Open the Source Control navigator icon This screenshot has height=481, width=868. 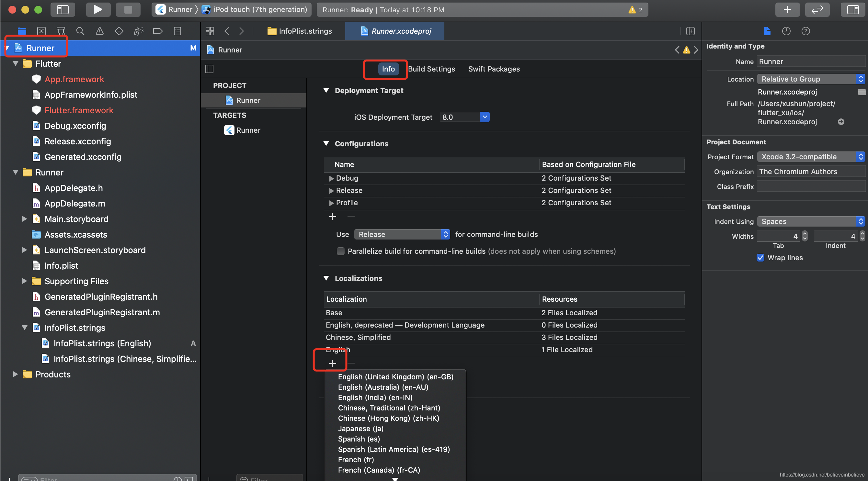point(41,31)
